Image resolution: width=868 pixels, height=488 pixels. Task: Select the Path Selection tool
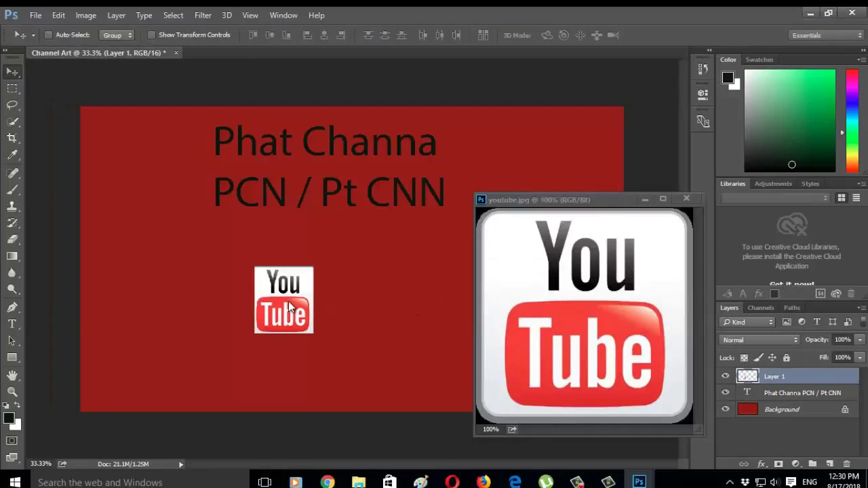pyautogui.click(x=12, y=341)
